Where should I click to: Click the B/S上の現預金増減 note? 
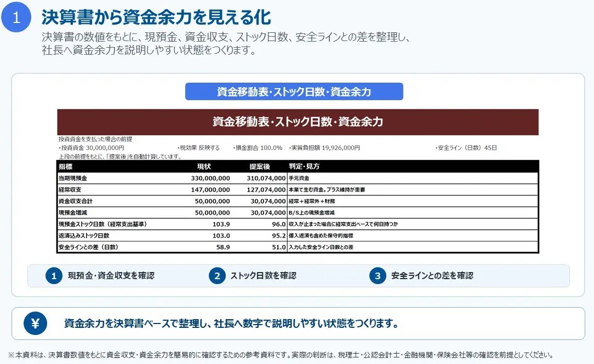tap(311, 212)
